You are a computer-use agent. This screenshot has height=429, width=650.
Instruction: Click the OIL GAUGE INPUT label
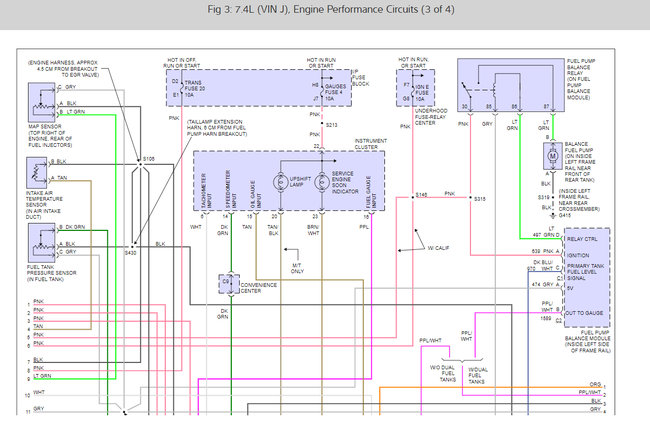256,194
